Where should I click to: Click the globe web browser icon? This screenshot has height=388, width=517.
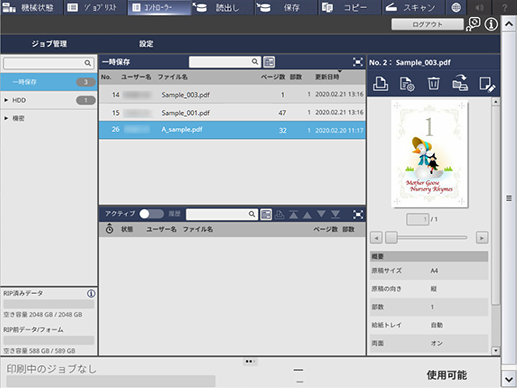456,7
